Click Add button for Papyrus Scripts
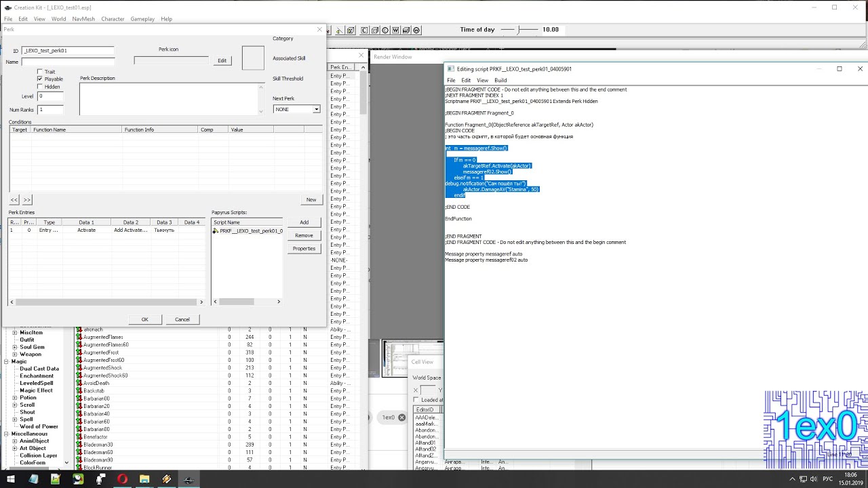 pyautogui.click(x=304, y=222)
